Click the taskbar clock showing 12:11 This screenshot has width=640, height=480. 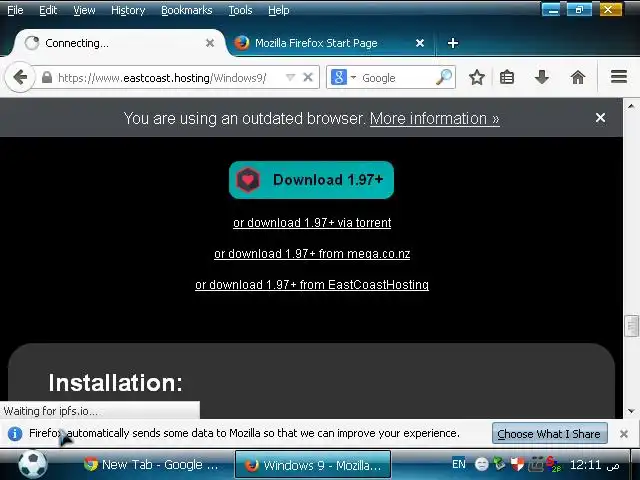pos(594,464)
